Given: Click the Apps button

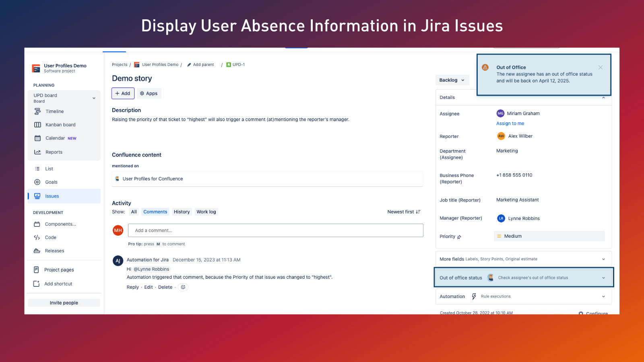Looking at the screenshot, I should (149, 93).
